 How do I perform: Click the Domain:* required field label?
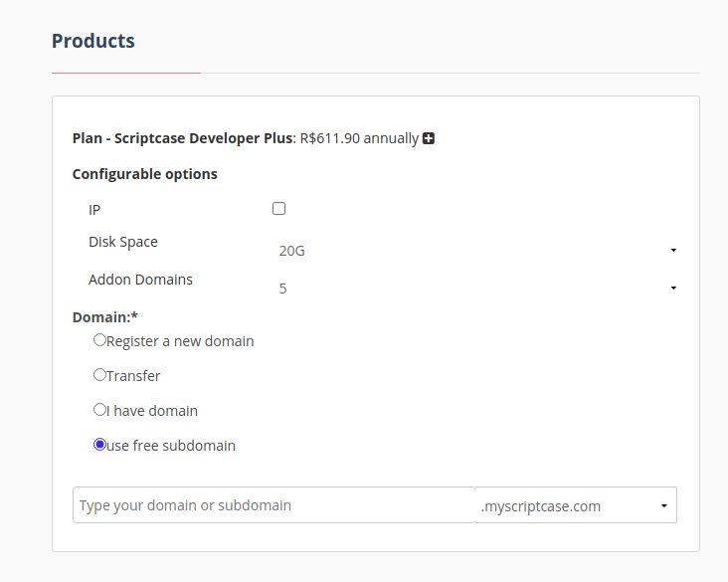pos(104,316)
